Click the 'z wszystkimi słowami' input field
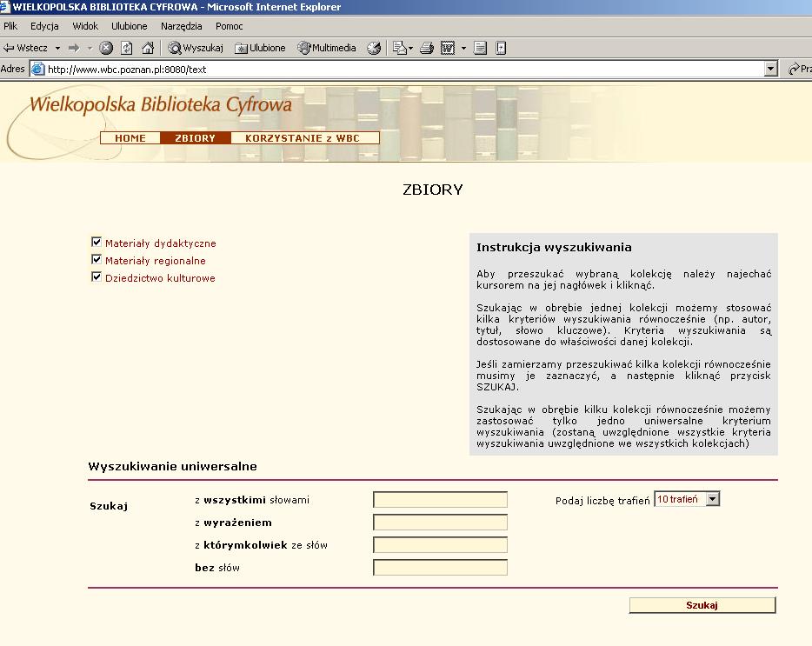Screen dimensions: 812x646 point(440,499)
